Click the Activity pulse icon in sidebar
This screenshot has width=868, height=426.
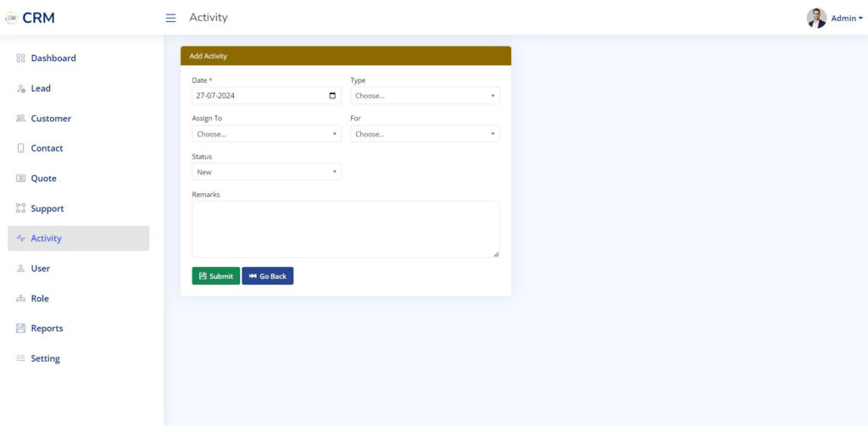[x=21, y=239]
